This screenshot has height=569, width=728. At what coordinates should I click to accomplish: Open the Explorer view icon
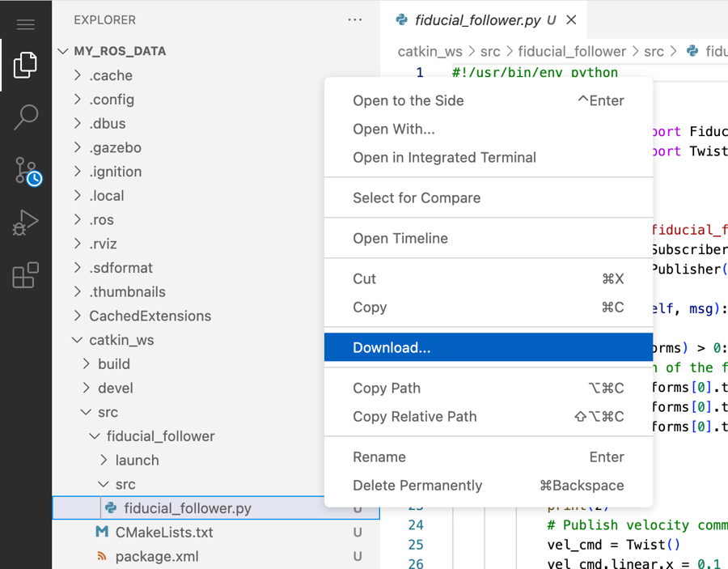26,66
